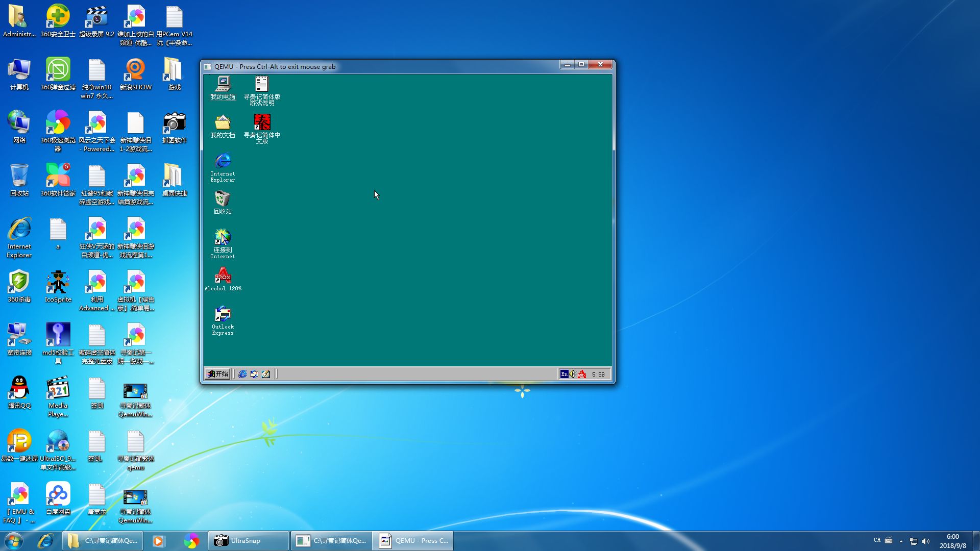Open Outlook Express in QEMU guest
Viewport: 980px width, 551px height.
223,320
